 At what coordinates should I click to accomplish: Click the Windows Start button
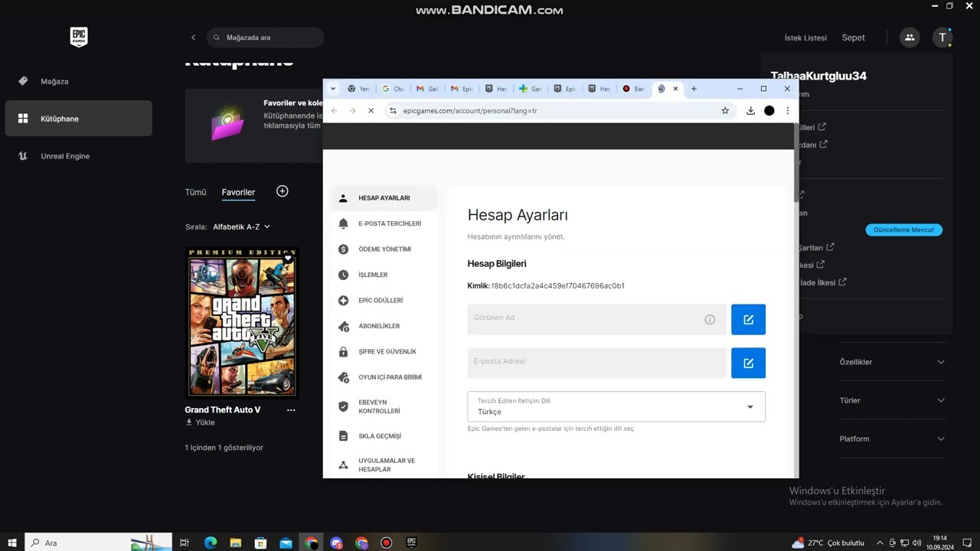pyautogui.click(x=12, y=543)
